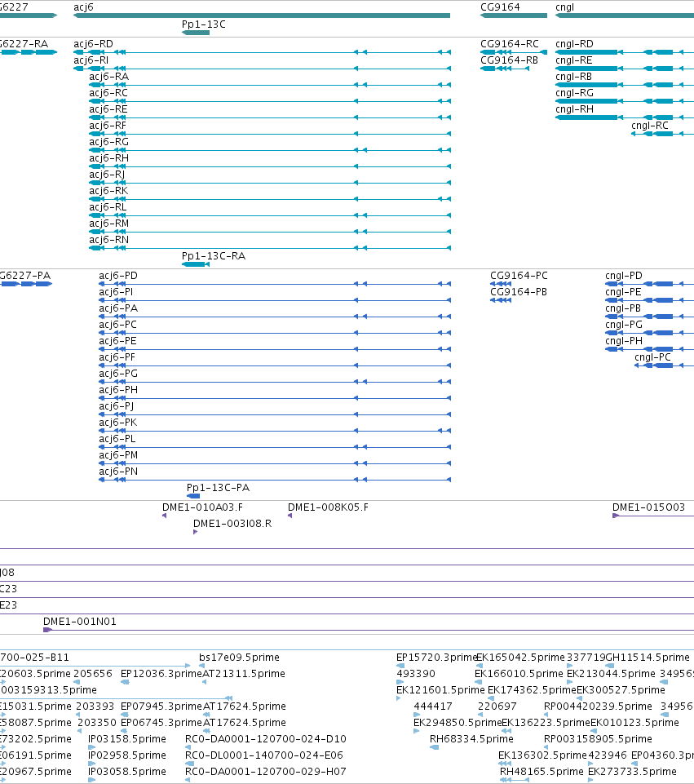The width and height of the screenshot is (694, 784).
Task: Select the DME1-015O03 clone label
Action: click(648, 507)
